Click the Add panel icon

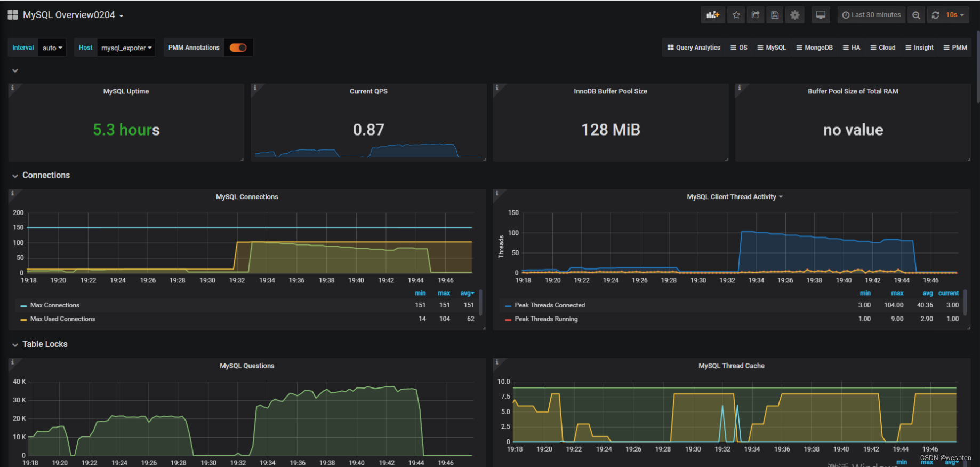[x=713, y=15]
